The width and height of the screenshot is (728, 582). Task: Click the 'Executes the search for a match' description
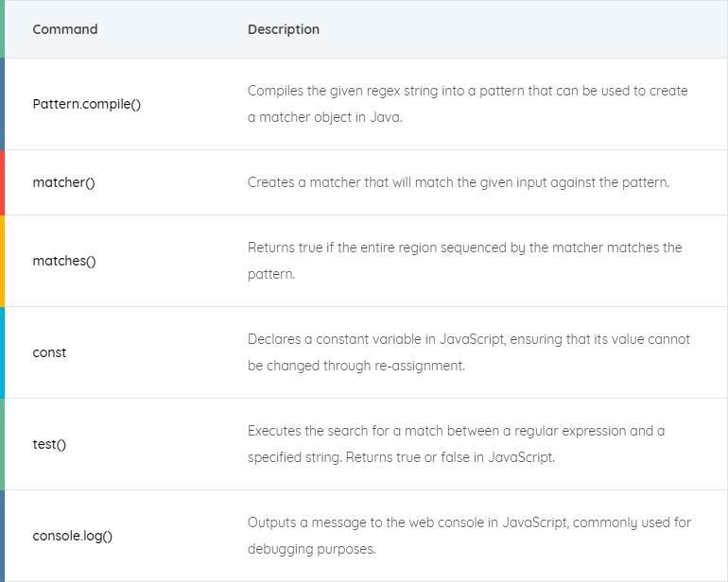click(x=456, y=444)
